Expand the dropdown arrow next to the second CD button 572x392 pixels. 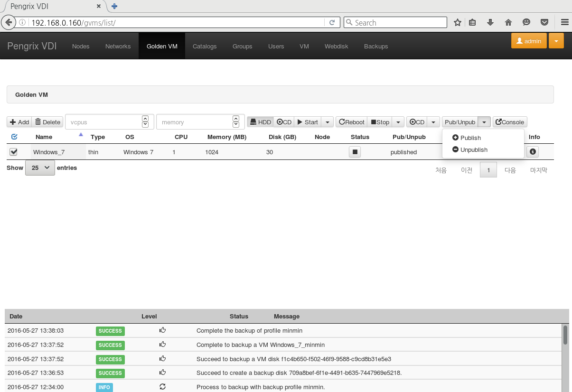point(433,122)
